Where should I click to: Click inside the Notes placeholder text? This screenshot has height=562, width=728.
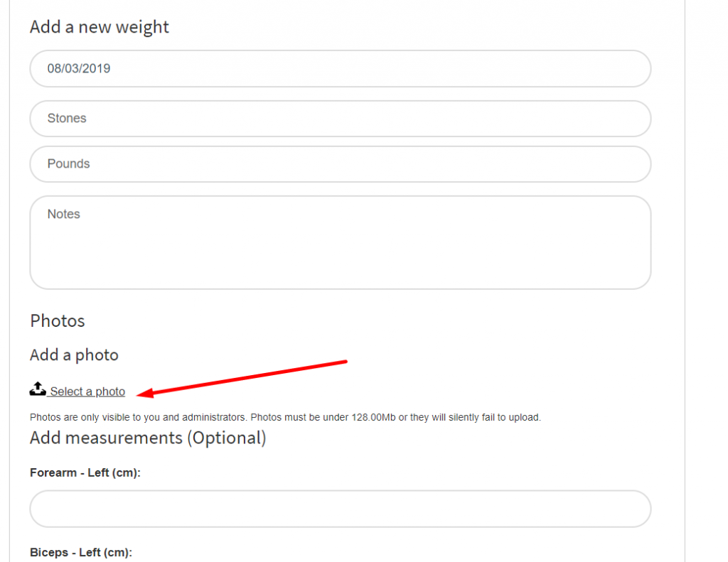[x=63, y=214]
